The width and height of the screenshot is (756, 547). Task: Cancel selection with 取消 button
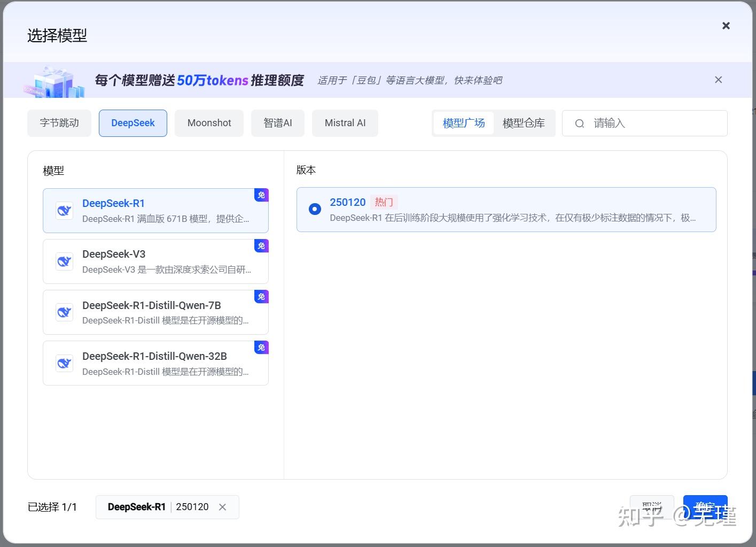pos(652,507)
